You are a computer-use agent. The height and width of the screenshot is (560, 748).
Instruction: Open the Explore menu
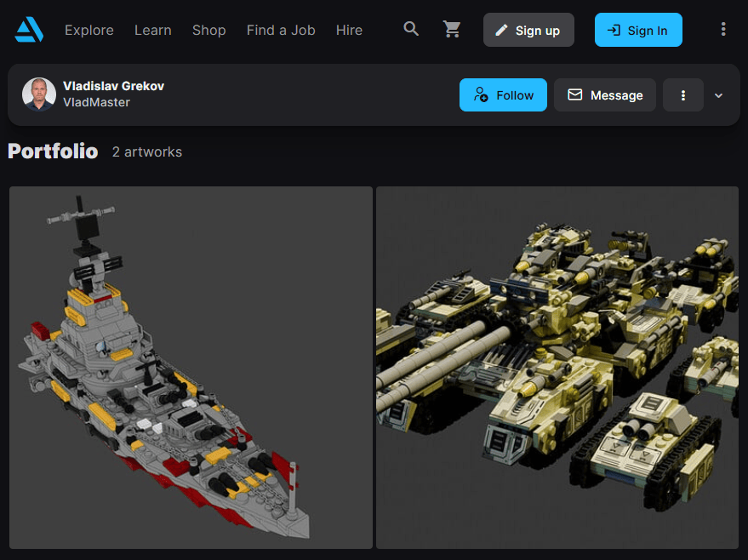(89, 30)
